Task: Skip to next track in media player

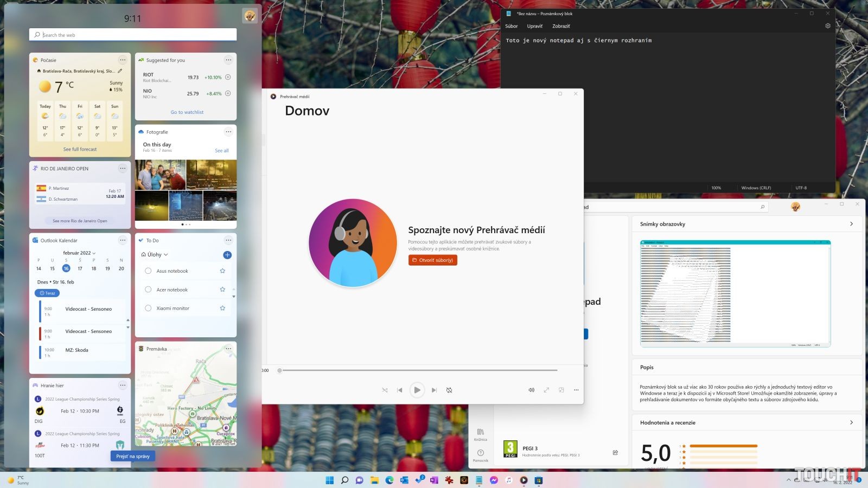Action: (434, 390)
